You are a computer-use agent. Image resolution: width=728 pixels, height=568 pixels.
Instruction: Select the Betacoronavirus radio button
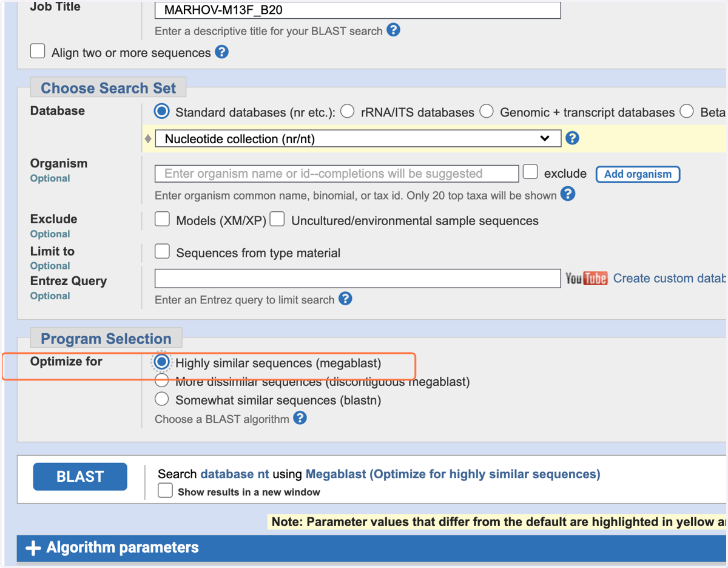pos(687,111)
